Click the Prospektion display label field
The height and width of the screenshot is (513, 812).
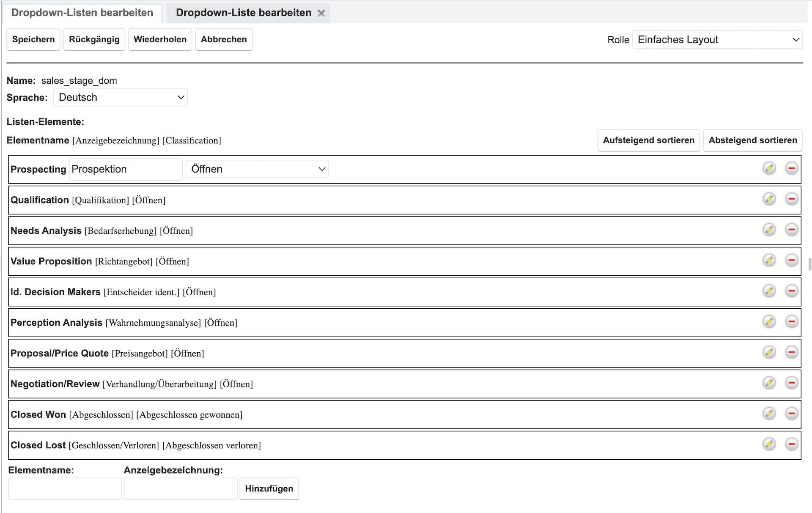point(126,169)
